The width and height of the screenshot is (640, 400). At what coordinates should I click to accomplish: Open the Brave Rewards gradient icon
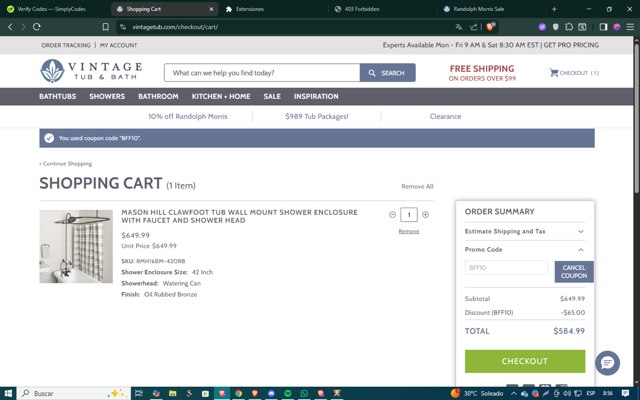pos(617,27)
